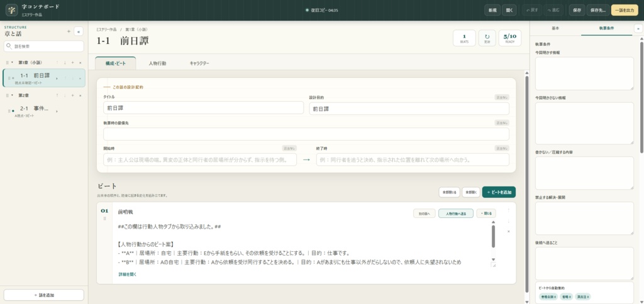Image resolution: width=644 pixels, height=304 pixels.
Task: Click the search magnifier icon in 話を検索
Action: pyautogui.click(x=9, y=46)
